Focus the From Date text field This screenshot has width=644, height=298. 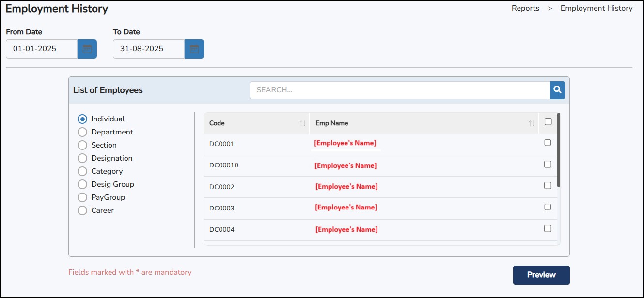(42, 49)
